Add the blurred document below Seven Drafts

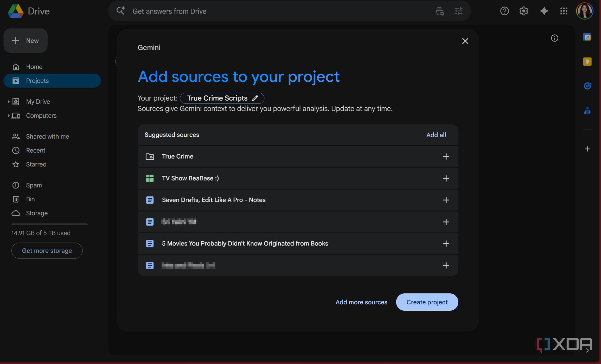[446, 222]
